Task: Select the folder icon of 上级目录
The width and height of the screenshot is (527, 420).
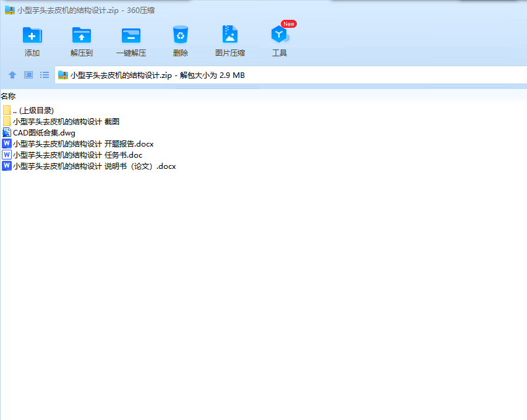Action: point(7,110)
